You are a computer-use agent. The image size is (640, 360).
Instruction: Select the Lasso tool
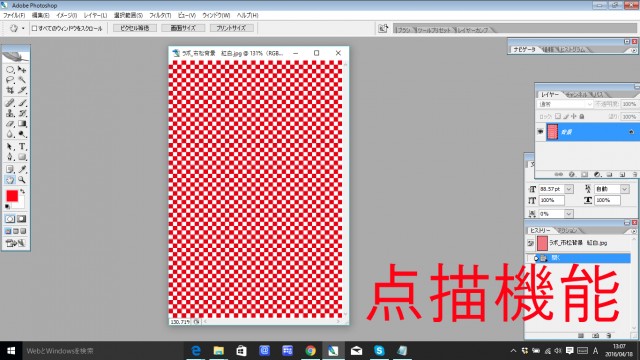10,80
